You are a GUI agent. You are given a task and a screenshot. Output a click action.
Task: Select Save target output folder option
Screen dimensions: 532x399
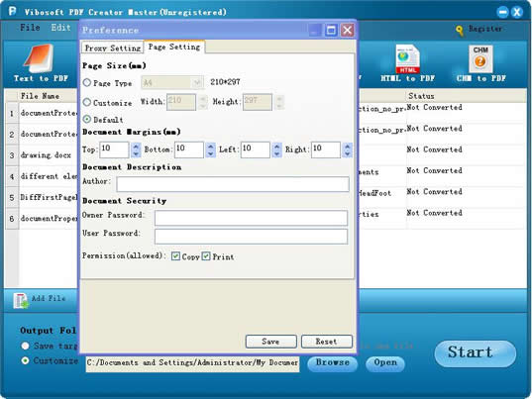[x=25, y=346]
